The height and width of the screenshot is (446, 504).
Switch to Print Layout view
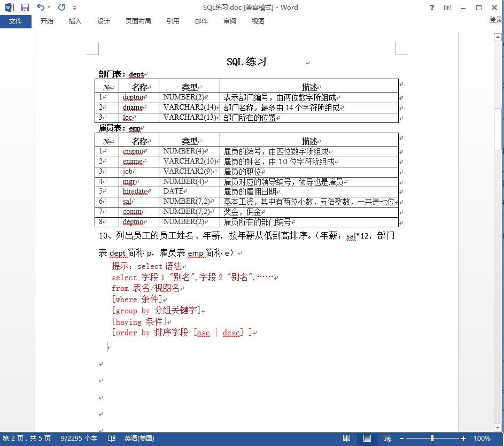(367, 439)
